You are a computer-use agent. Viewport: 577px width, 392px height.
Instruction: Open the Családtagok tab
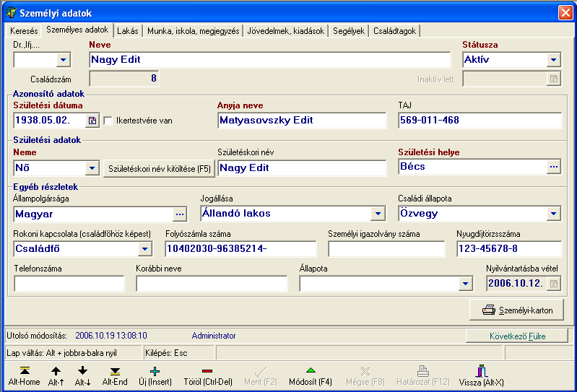click(394, 31)
